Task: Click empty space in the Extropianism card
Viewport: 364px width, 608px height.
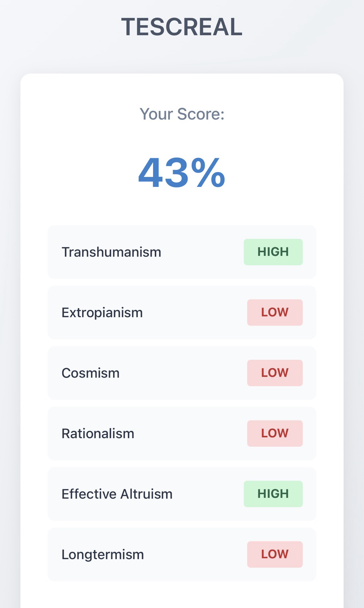Action: [194, 313]
